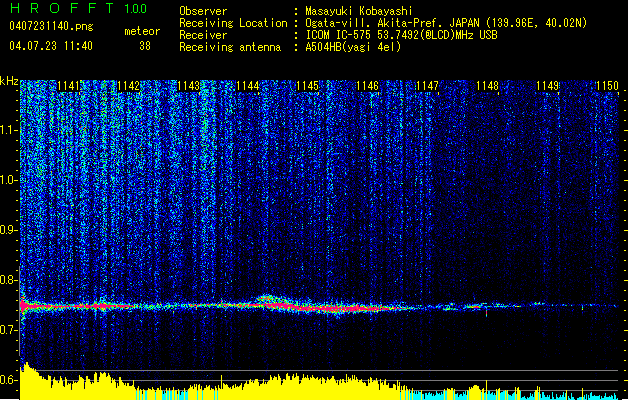Click the date stamp 04.07.23 11:40
This screenshot has width=629, height=400.
click(51, 46)
